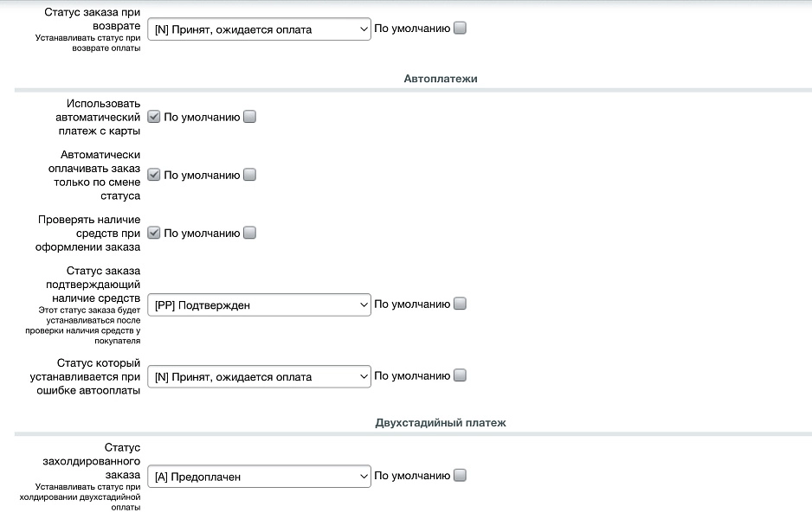Click the Автоплатежи section heading
Image resolution: width=812 pixels, height=519 pixels.
(x=441, y=79)
